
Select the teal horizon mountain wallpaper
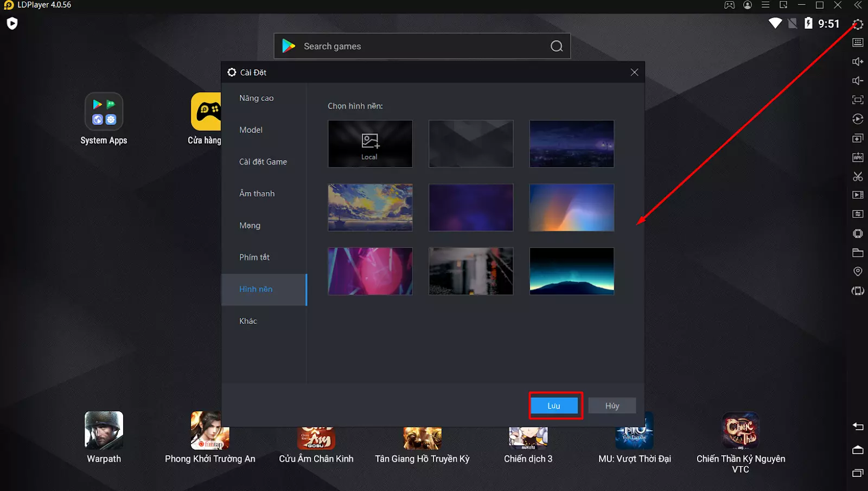(x=572, y=271)
